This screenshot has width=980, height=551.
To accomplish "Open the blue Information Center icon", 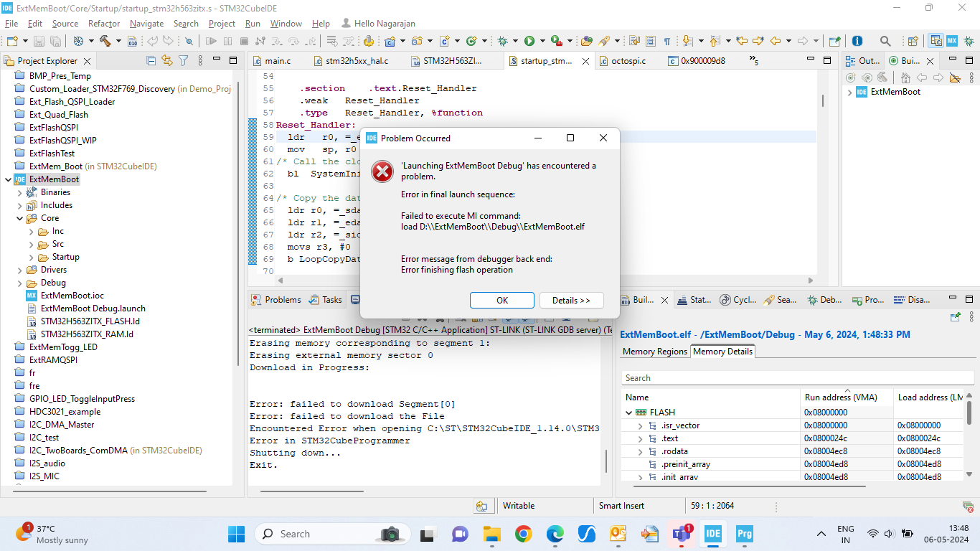I will [857, 41].
